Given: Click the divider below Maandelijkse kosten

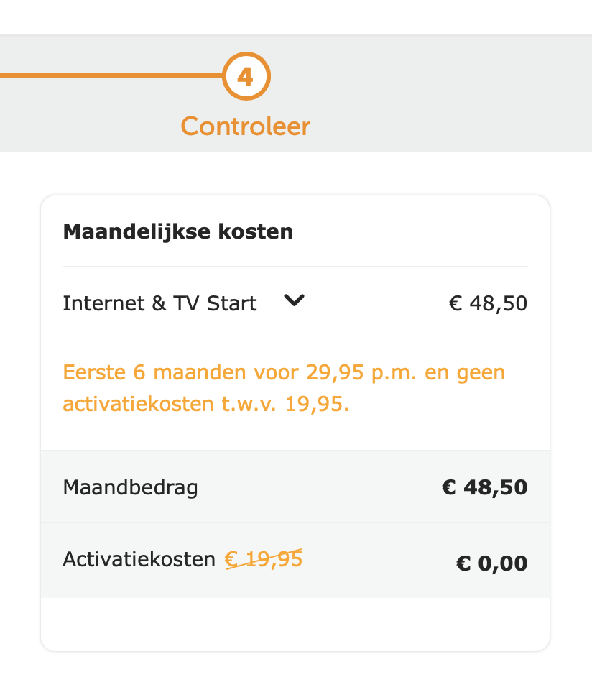Looking at the screenshot, I should 295,267.
